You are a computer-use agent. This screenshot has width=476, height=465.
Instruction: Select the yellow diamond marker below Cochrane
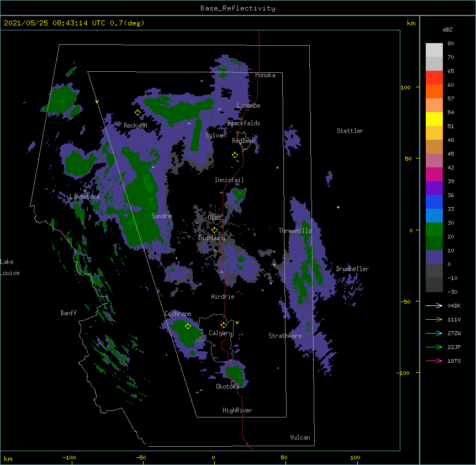pos(188,326)
